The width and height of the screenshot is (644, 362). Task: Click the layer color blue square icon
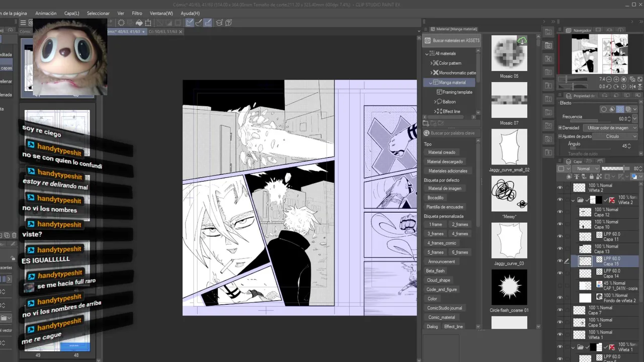point(634,177)
